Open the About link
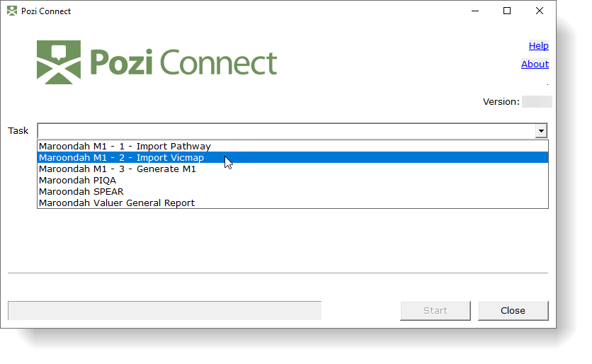 pos(535,64)
